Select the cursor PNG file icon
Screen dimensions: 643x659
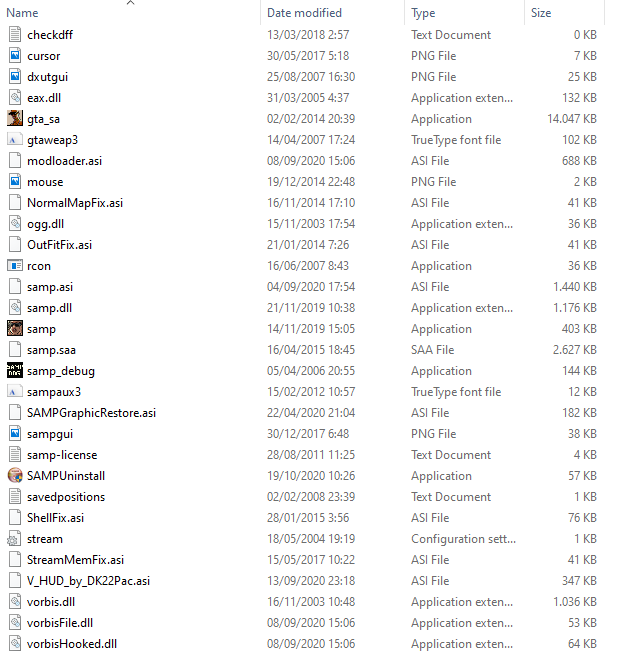pyautogui.click(x=15, y=55)
